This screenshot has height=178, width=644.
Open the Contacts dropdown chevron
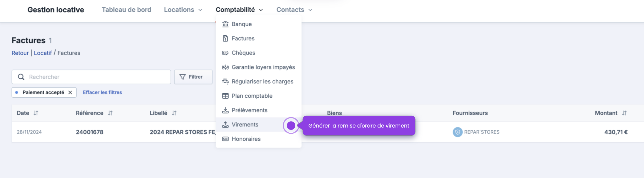(310, 10)
